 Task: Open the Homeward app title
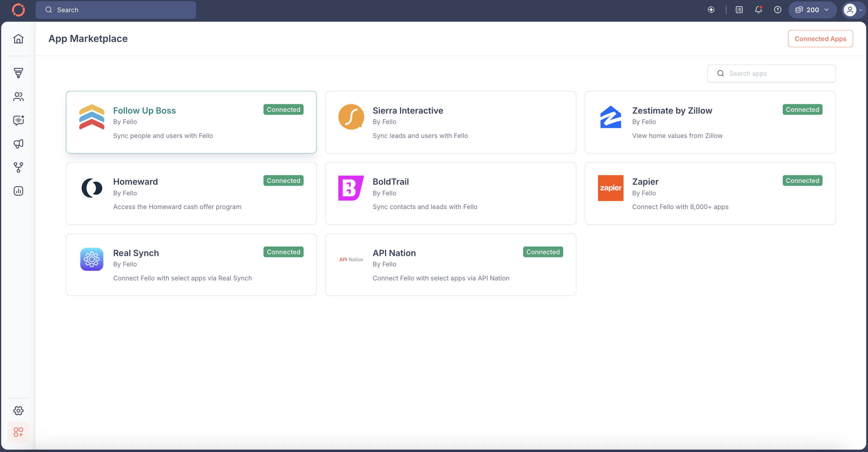click(135, 181)
